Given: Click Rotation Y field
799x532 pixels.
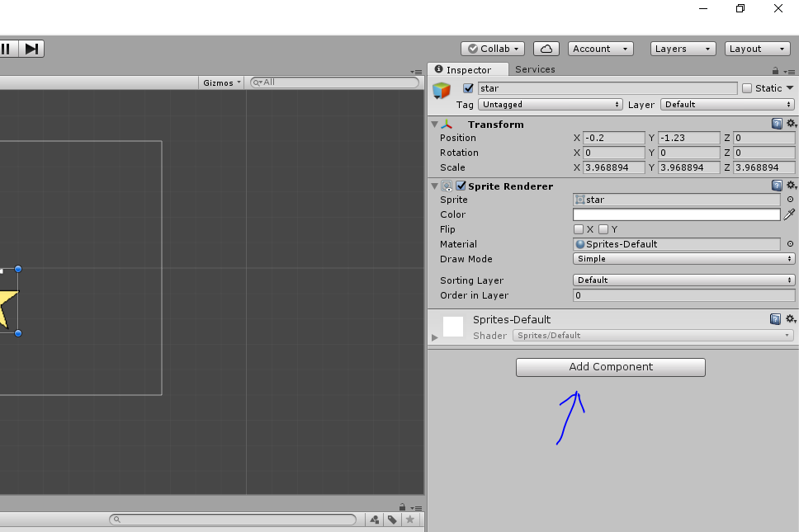Looking at the screenshot, I should [689, 153].
